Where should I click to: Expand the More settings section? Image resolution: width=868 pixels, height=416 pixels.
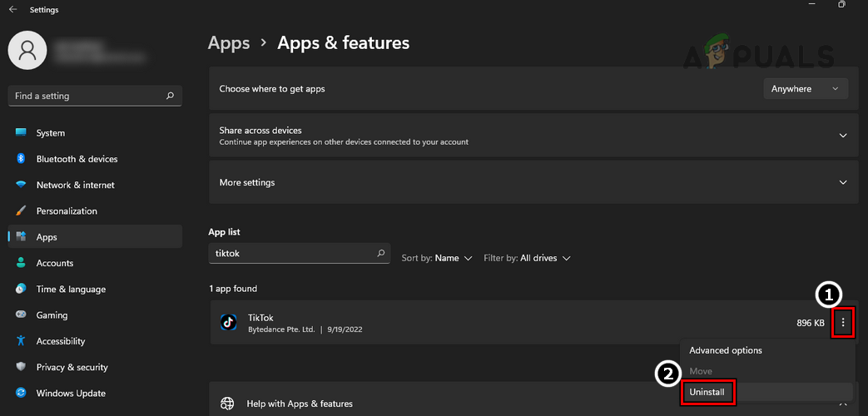point(842,182)
